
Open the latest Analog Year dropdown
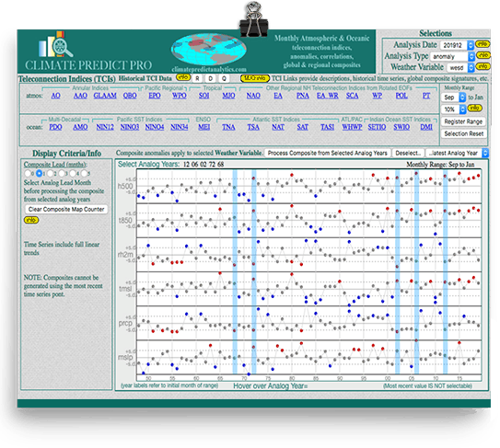457,153
